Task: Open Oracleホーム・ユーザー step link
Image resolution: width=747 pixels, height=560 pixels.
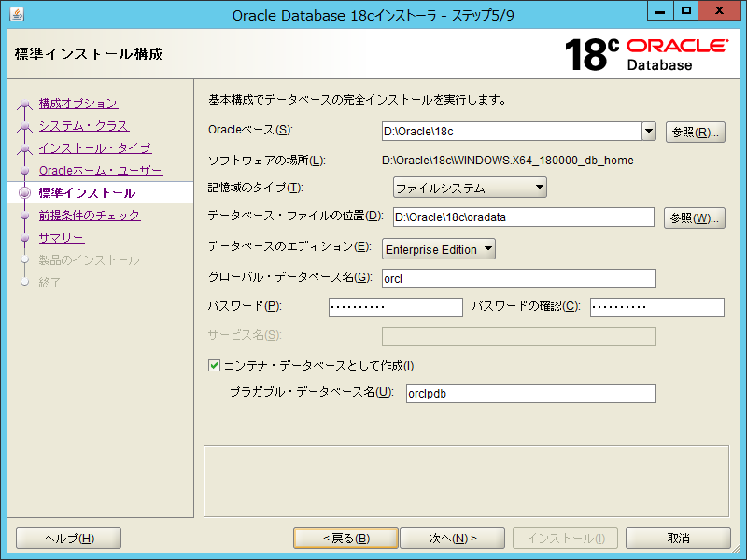Action: (x=100, y=171)
